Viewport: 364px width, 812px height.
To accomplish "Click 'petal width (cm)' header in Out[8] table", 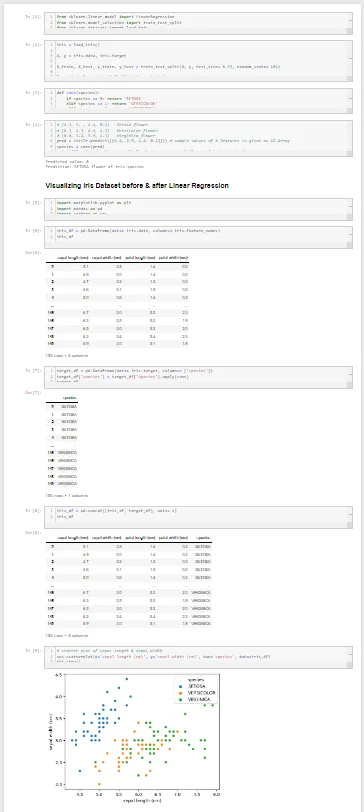I will pyautogui.click(x=173, y=538).
